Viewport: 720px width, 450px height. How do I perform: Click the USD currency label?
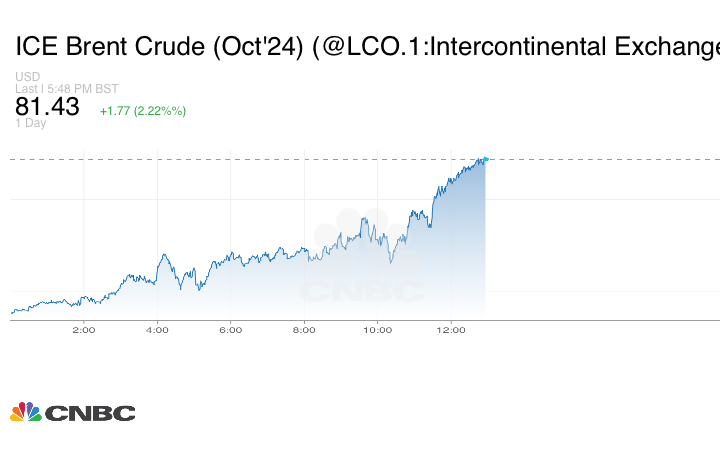coord(27,77)
